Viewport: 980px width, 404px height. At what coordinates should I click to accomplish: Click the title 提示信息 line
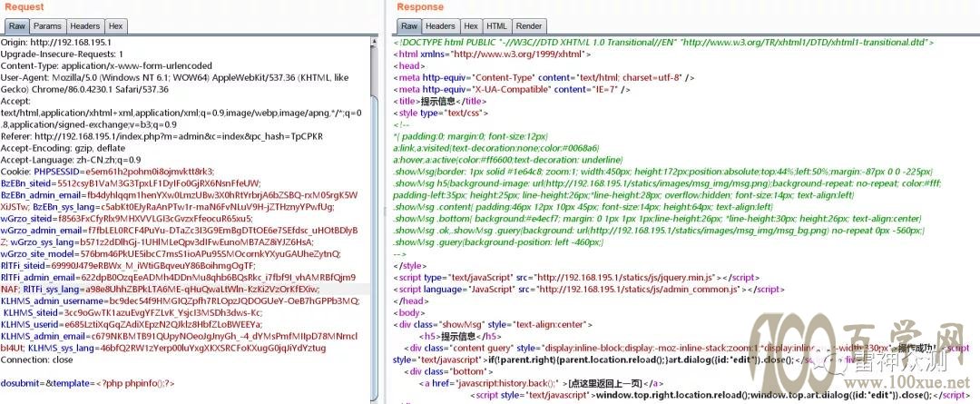(x=439, y=102)
